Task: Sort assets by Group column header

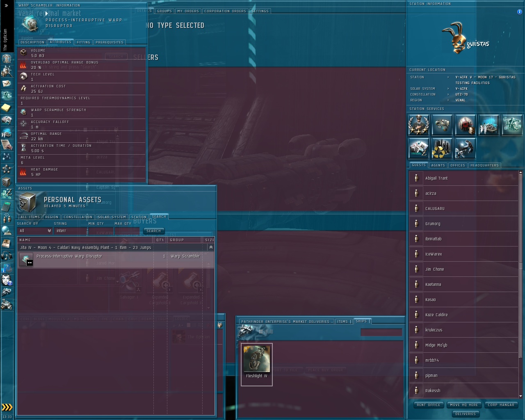Action: tap(185, 240)
